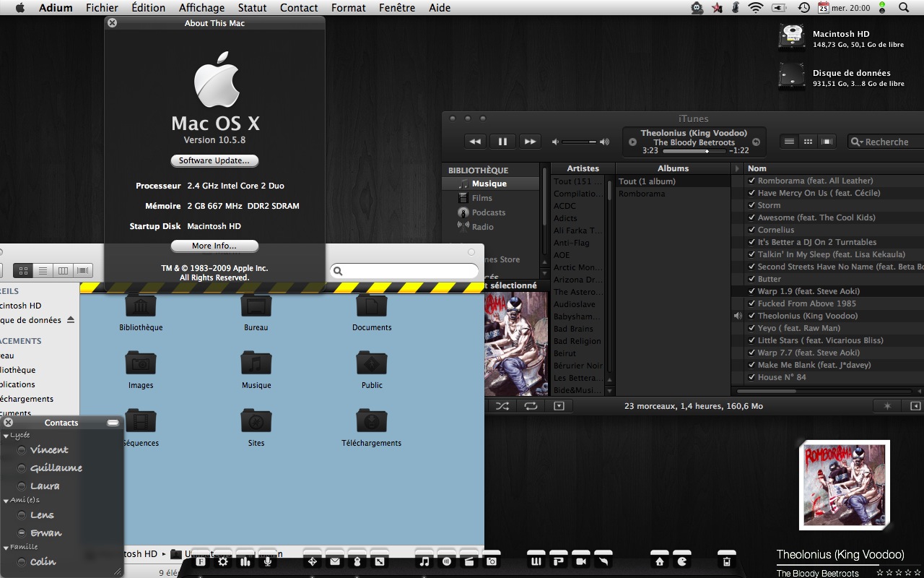Eject the data disk in Finder sidebar

(x=70, y=319)
